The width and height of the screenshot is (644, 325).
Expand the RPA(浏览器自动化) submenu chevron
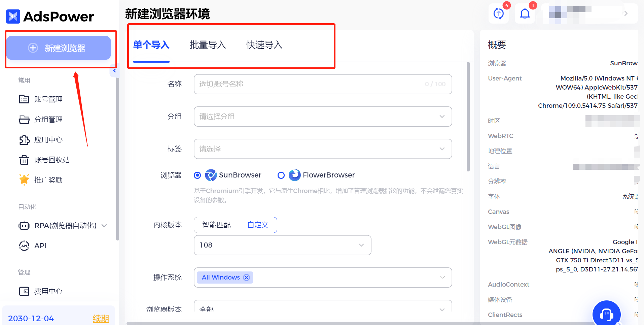(x=104, y=226)
